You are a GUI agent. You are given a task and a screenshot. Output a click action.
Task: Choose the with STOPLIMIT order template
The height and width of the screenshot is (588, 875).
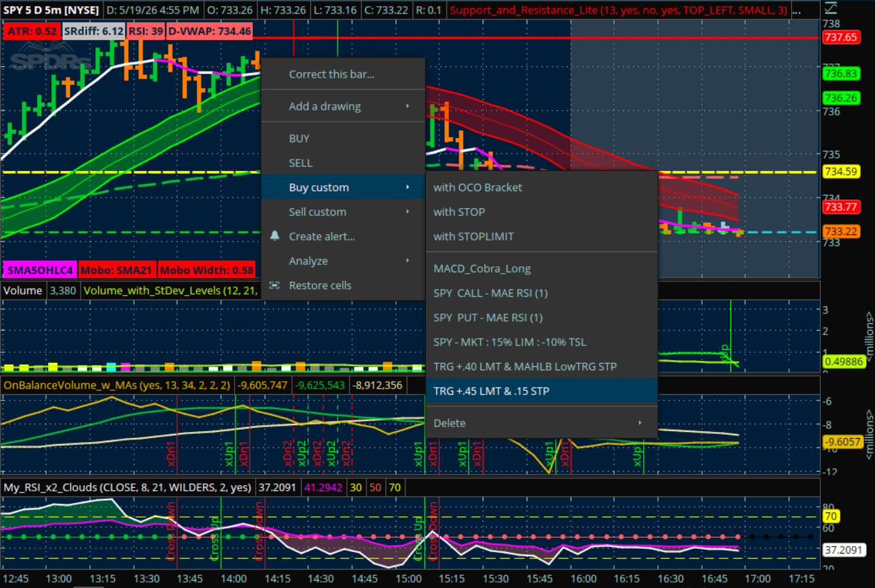pos(542,237)
